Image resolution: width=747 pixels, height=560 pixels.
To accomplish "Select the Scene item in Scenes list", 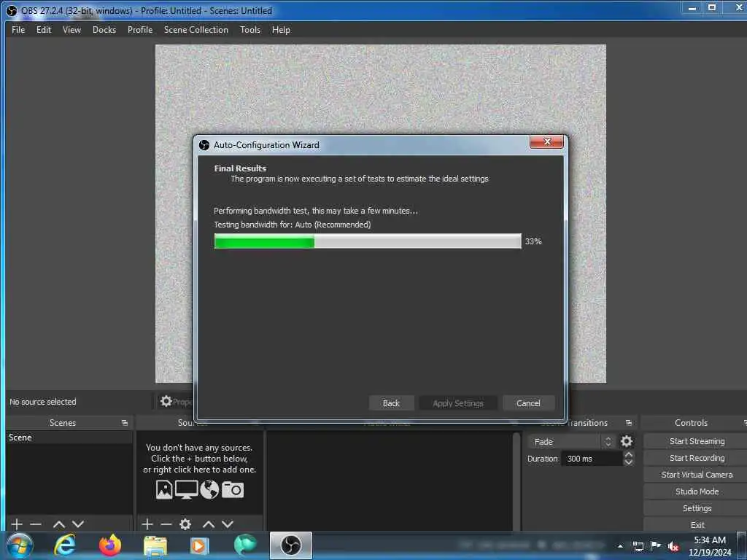I will tap(69, 437).
